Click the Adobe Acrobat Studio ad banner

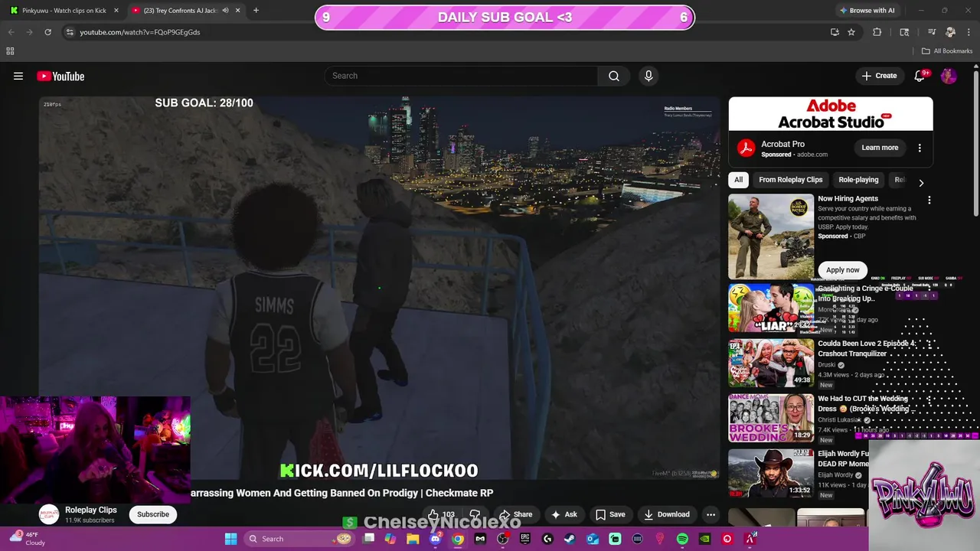tap(831, 114)
